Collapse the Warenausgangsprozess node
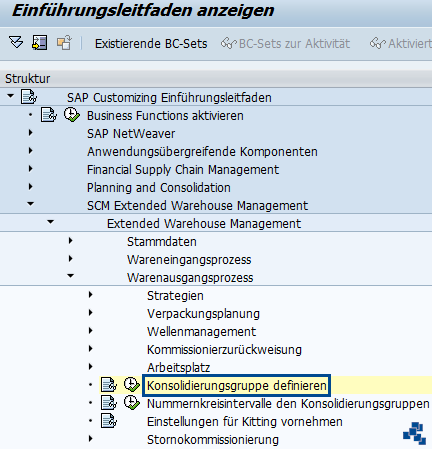 click(x=71, y=276)
